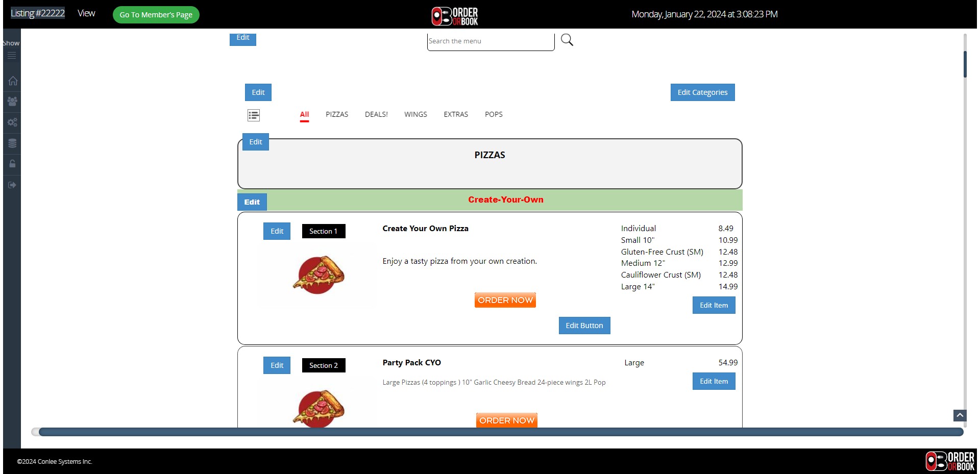
Task: Click the scroll-to-top chevron button
Action: tap(960, 415)
